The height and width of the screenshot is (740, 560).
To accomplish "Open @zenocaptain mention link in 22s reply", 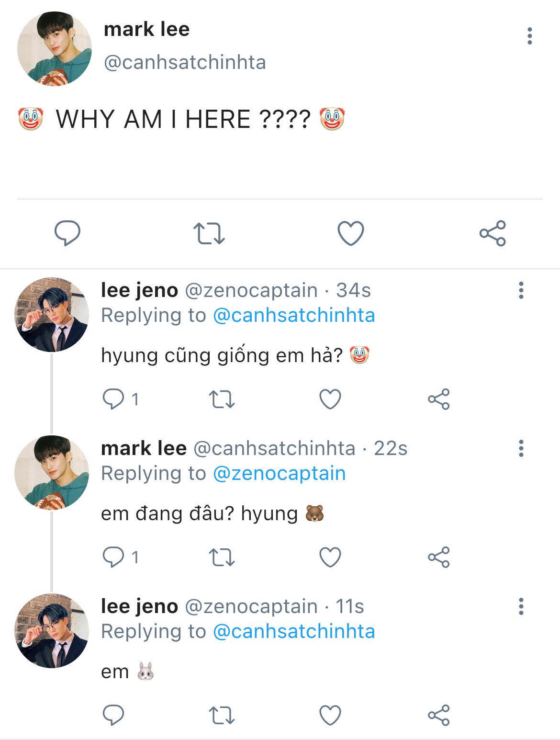I will coord(279,473).
